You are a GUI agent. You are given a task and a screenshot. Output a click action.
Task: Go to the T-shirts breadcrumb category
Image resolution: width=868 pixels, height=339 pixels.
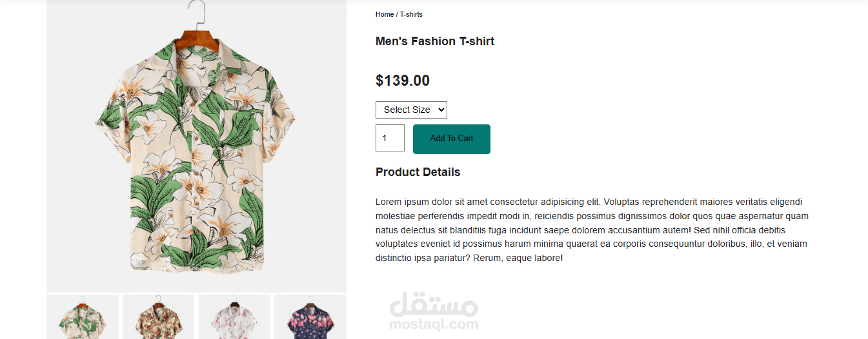[411, 14]
